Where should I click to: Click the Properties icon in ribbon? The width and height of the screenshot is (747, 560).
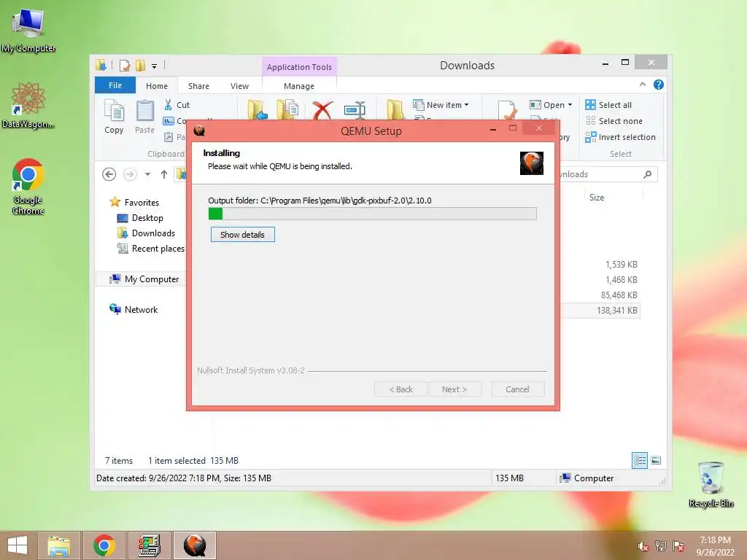(x=507, y=110)
